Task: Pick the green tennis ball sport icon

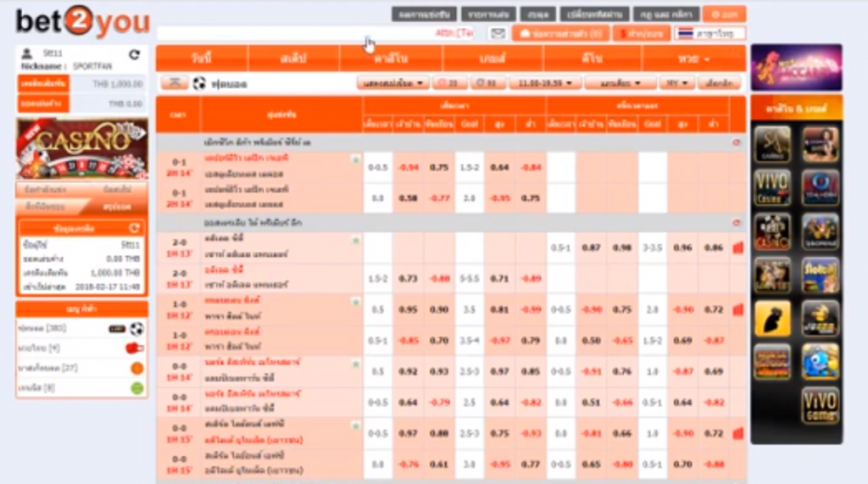Action: click(136, 387)
